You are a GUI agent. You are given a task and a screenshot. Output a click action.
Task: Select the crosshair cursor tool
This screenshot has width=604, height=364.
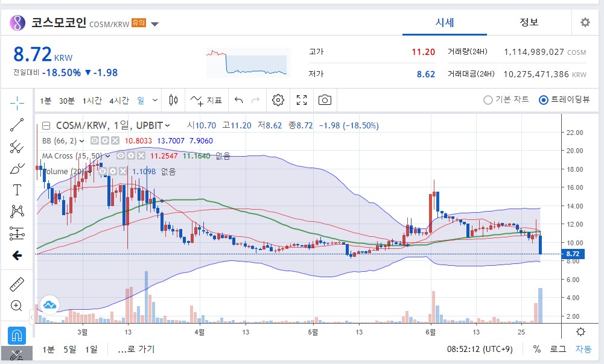point(17,102)
